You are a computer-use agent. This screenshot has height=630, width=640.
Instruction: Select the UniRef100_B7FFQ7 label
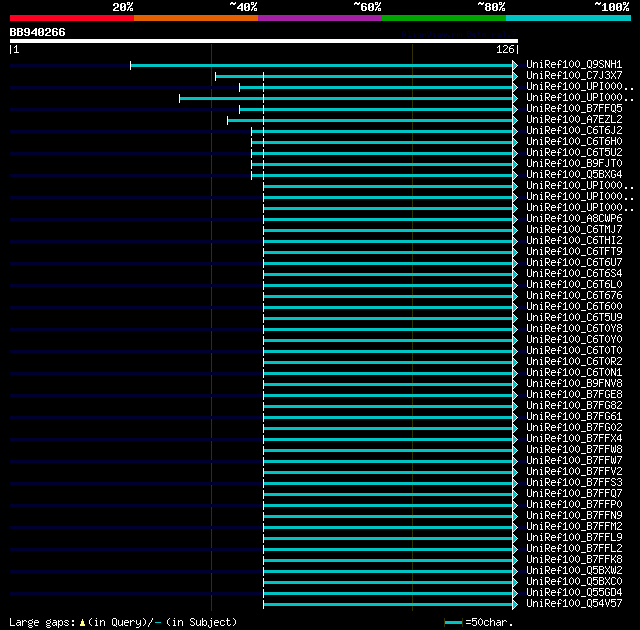[574, 494]
